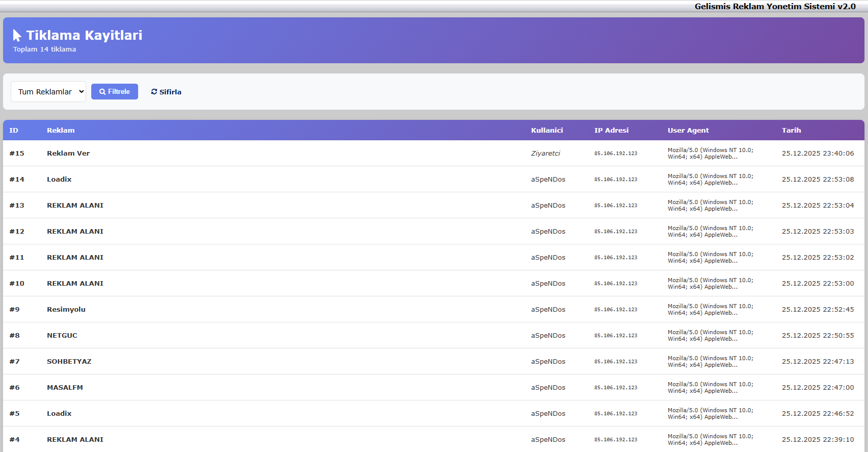Click the cursor icon beside Tiklama Kayitlari
Viewport: 868px width, 452px height.
coord(17,35)
